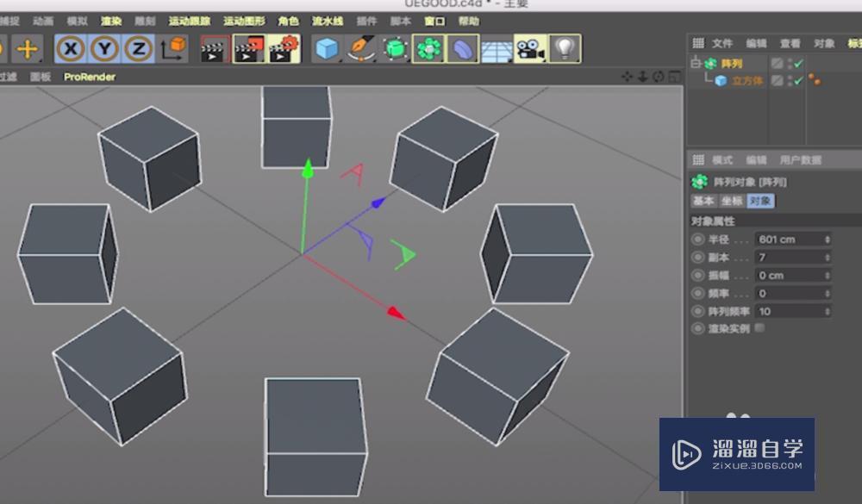Open Object Manager 文件 menu
The height and width of the screenshot is (504, 862).
click(722, 43)
